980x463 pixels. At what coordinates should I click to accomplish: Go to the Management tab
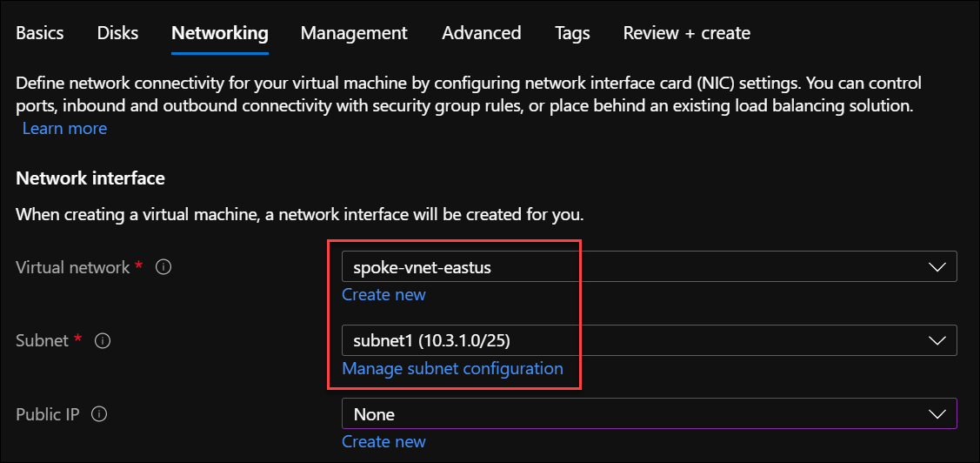pyautogui.click(x=354, y=33)
